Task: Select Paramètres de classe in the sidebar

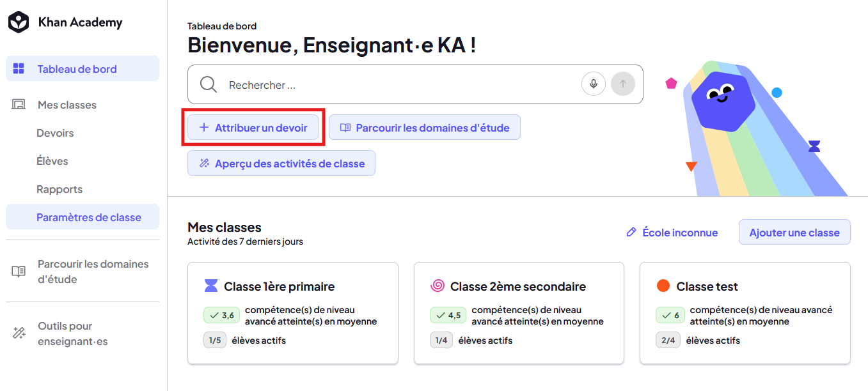Action: 83,217
